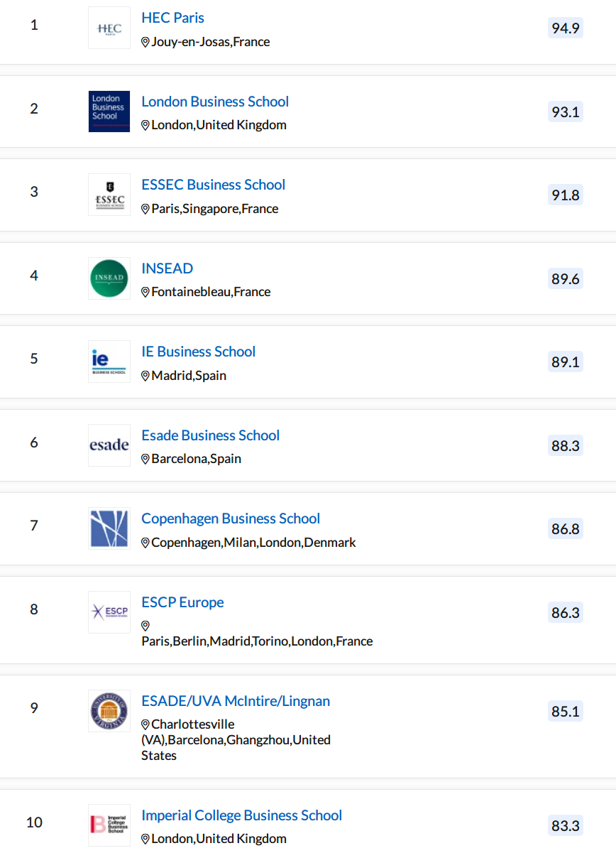The image size is (616, 853).
Task: Open the London Business School link
Action: point(215,102)
